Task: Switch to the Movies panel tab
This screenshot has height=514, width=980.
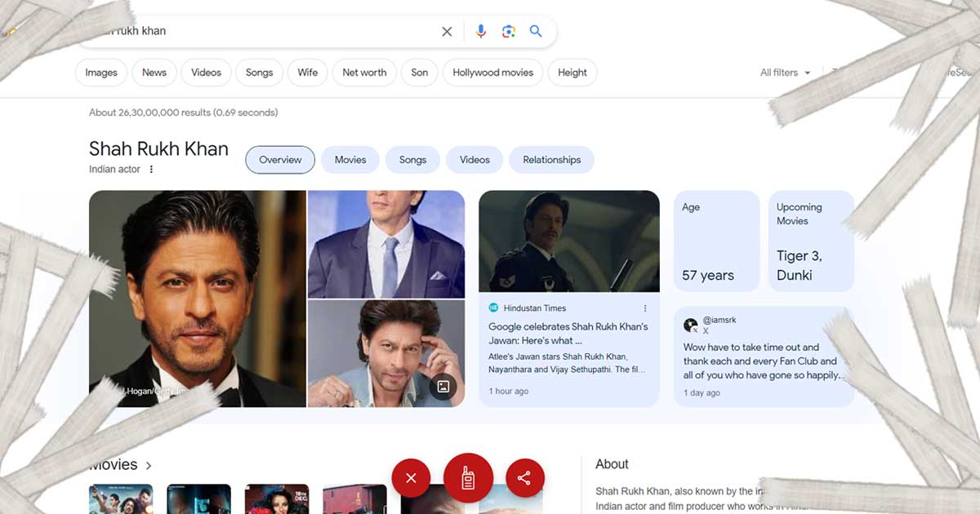Action: (x=350, y=160)
